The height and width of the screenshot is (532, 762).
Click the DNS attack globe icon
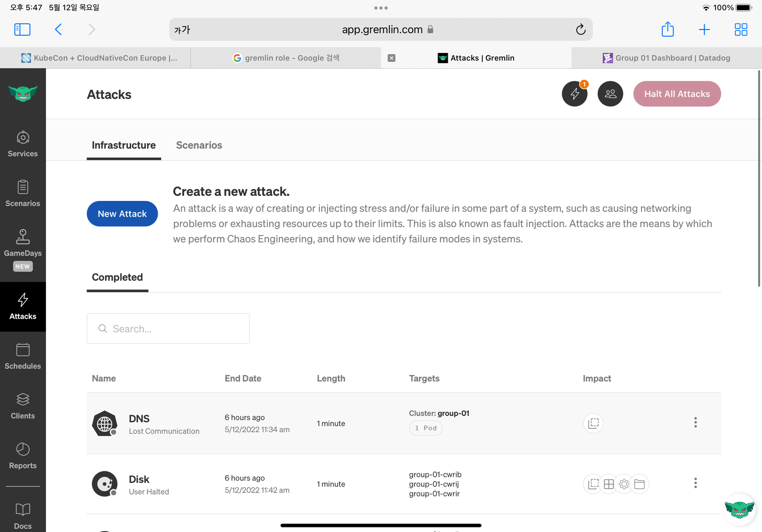[x=104, y=423]
